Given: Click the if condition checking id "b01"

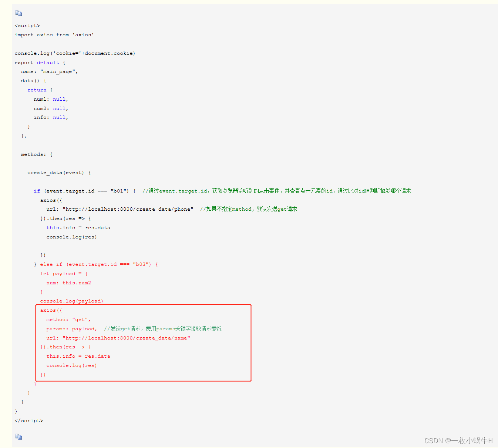Looking at the screenshot, I should (x=85, y=191).
